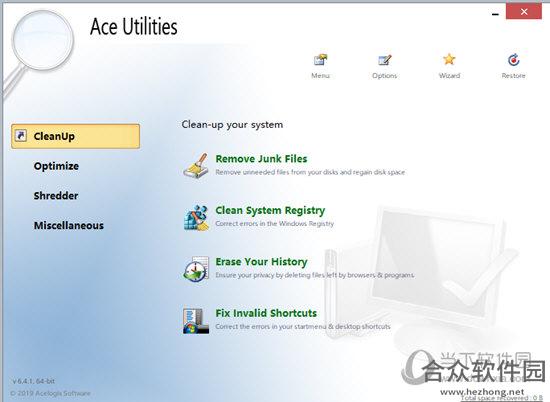The image size is (550, 402).
Task: Minimize the Ace Utilities window
Action: pos(495,14)
